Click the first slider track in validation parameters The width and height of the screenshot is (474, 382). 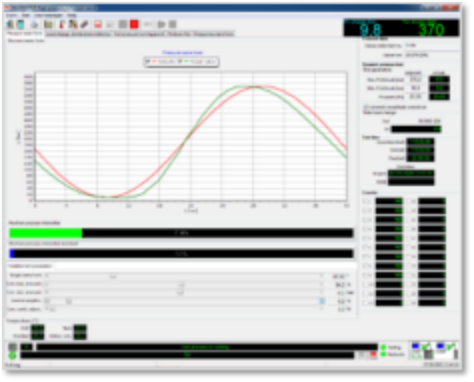(184, 275)
